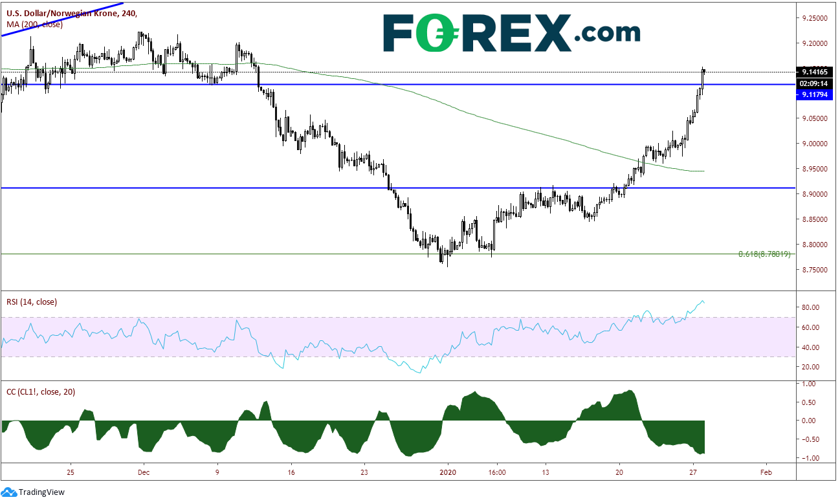Click the 0.618(8.78019) Fibonacci label
This screenshot has height=504, width=840.
(x=764, y=255)
